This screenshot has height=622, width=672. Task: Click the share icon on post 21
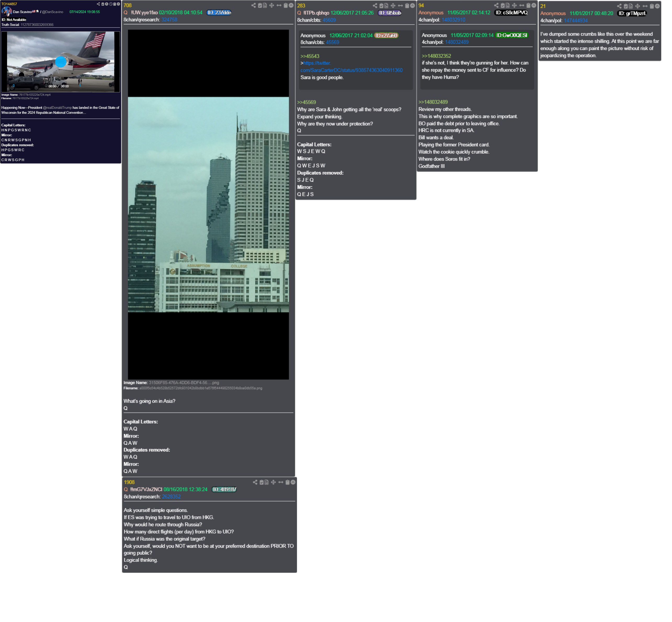tap(619, 6)
